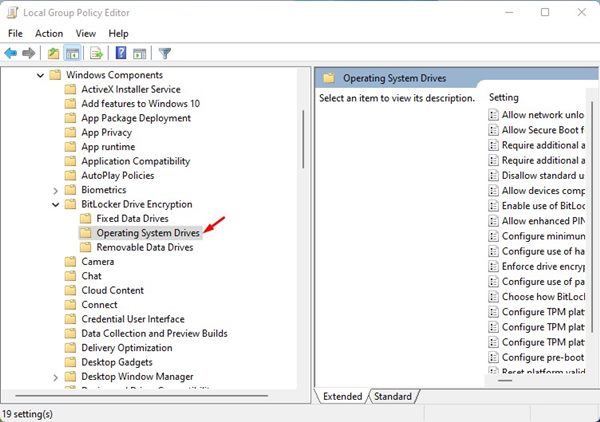Open the View menu

86,33
